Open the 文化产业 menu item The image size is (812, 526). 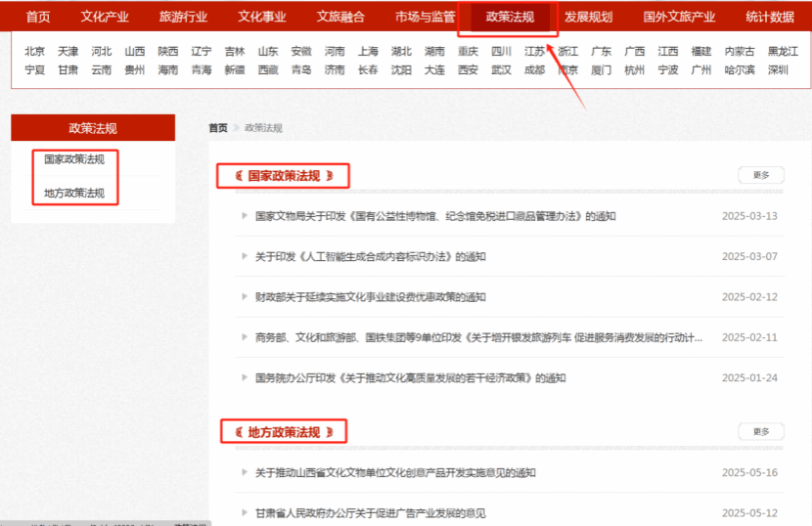click(105, 17)
